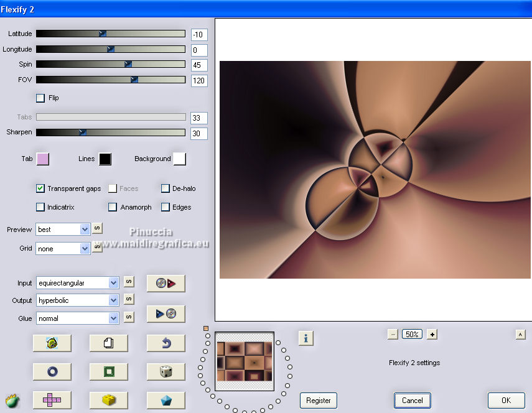532x413 pixels.
Task: Click the load preset disc-play icon button
Action: click(x=166, y=283)
